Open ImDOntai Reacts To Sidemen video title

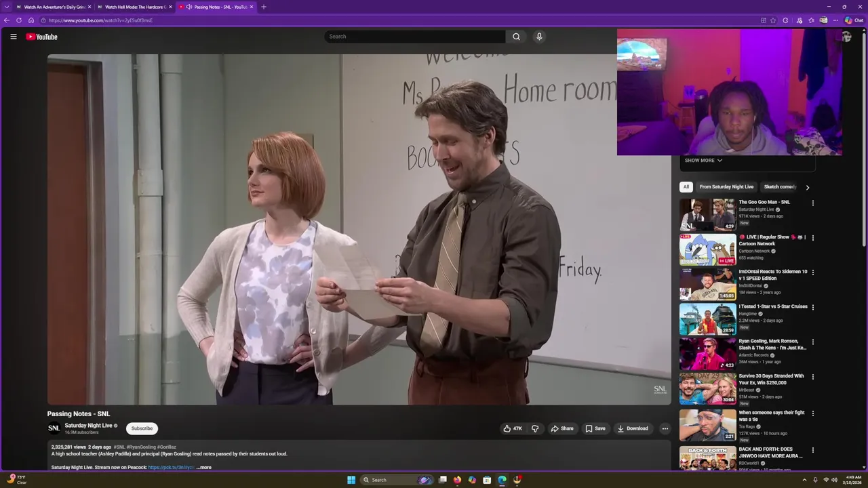coord(773,275)
